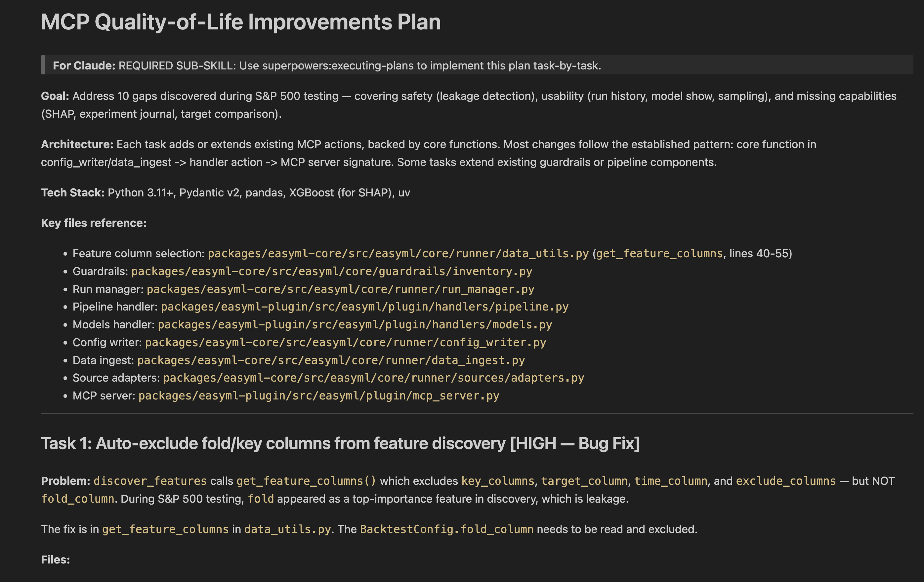Click the mcp_server.py file path
Image resolution: width=924 pixels, height=582 pixels.
(x=318, y=395)
